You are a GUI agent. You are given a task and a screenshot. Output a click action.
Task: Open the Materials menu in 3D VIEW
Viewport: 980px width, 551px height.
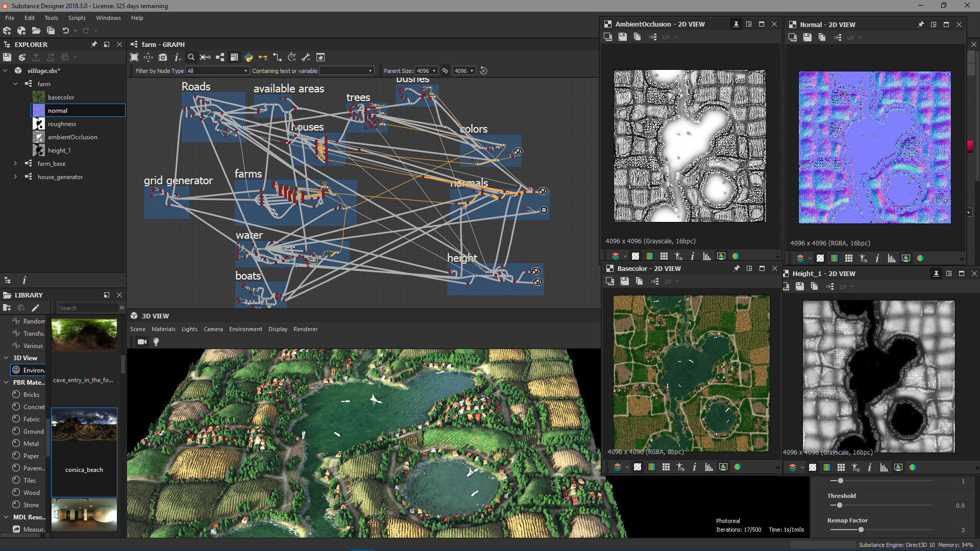tap(163, 329)
